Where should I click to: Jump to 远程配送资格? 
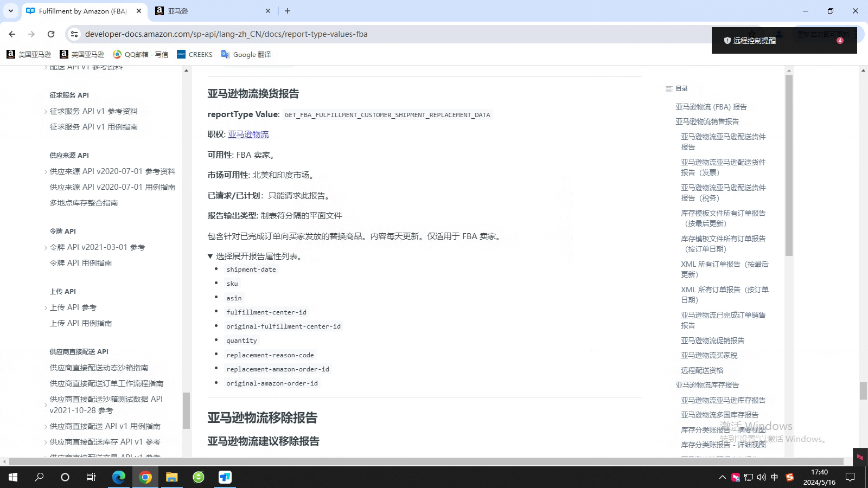coord(702,370)
